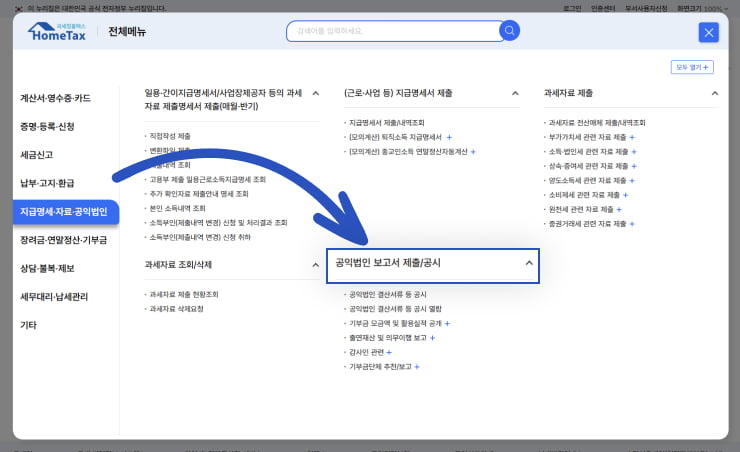Click plus icon beside (모의계산) 퇴직소득 지급명세서
The image size is (740, 452).
pos(449,136)
